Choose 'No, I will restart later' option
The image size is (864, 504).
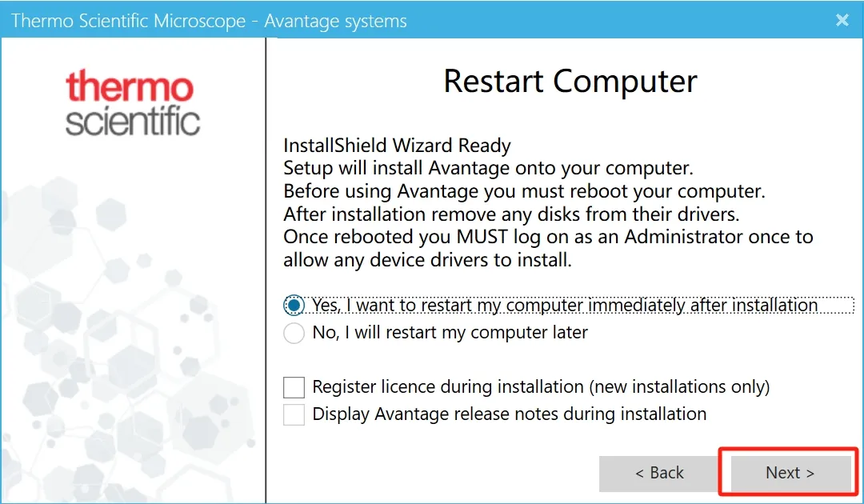coord(294,333)
